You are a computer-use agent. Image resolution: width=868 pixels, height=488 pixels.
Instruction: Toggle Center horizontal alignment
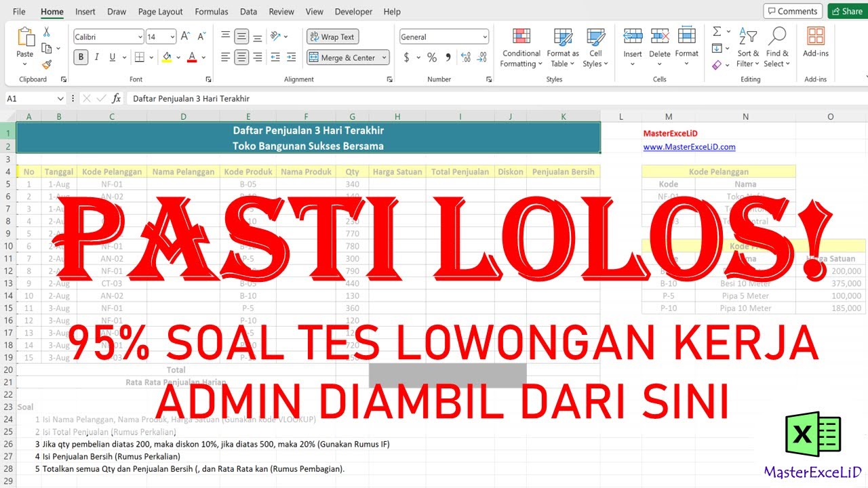click(241, 58)
